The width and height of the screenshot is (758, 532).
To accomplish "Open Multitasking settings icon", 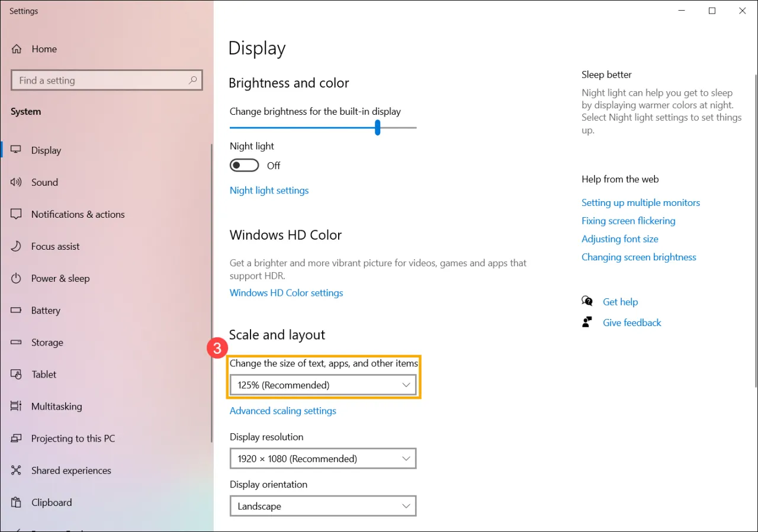I will (x=17, y=407).
